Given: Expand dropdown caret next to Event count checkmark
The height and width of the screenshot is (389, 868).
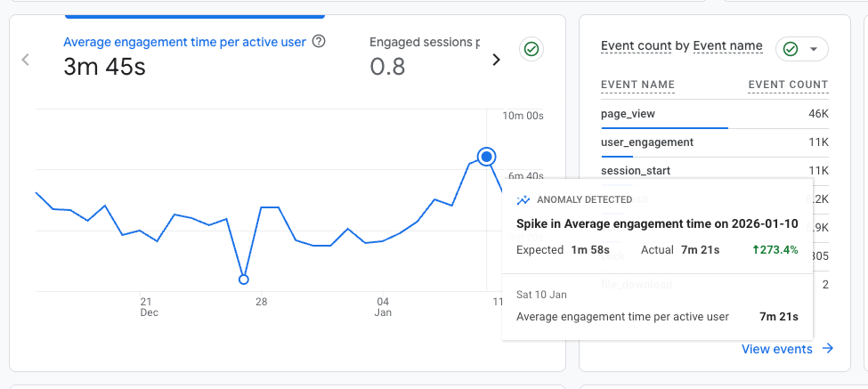Looking at the screenshot, I should 814,49.
